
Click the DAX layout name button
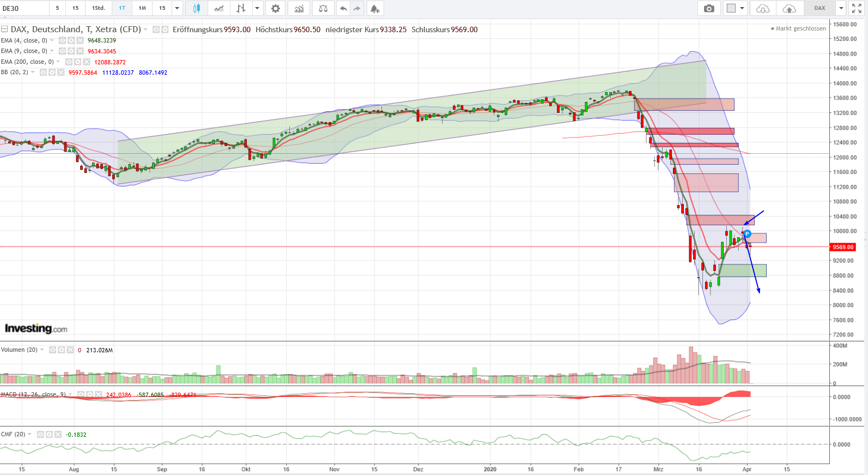point(820,8)
